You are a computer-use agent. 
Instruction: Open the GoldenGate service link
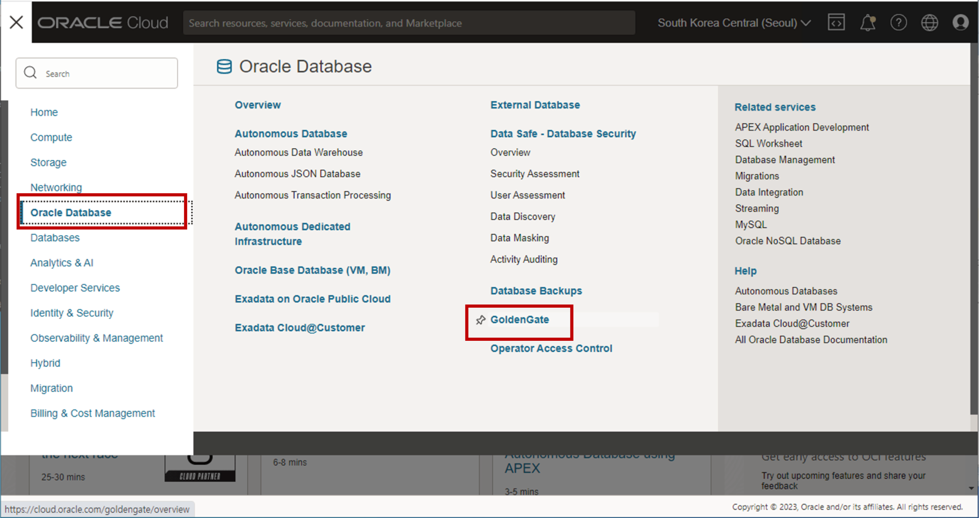coord(520,320)
